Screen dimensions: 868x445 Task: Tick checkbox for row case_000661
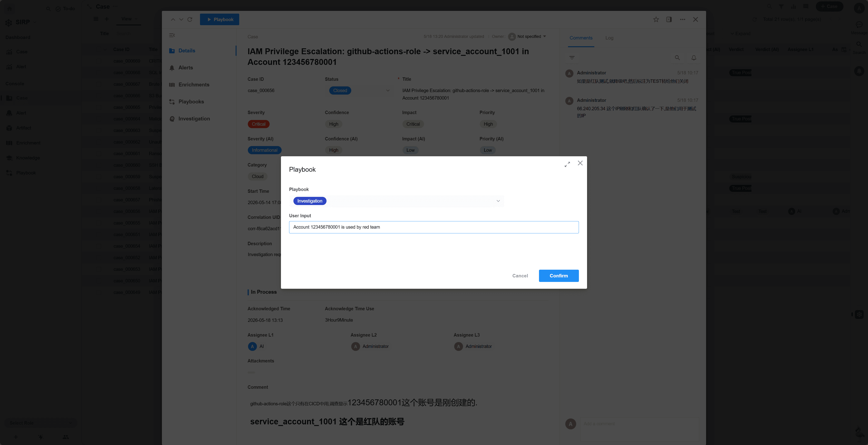(x=99, y=154)
